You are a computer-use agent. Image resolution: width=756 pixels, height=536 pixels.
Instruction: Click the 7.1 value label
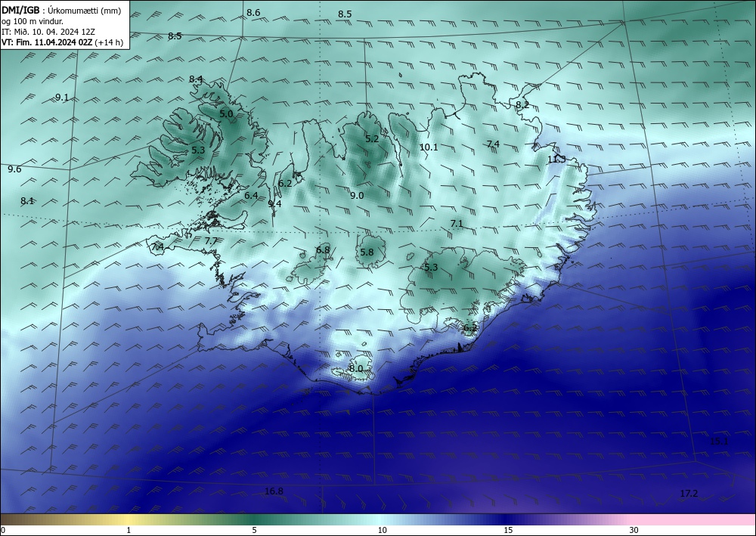457,223
